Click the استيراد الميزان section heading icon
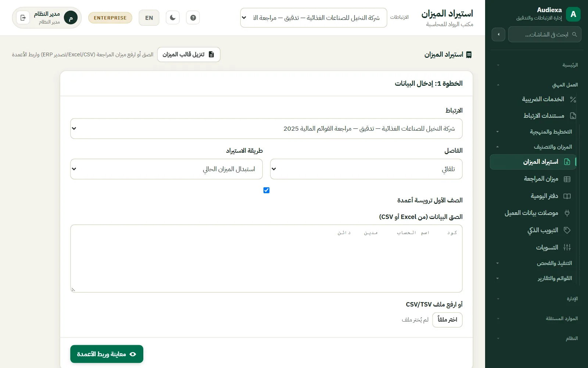The image size is (588, 368). pyautogui.click(x=469, y=55)
